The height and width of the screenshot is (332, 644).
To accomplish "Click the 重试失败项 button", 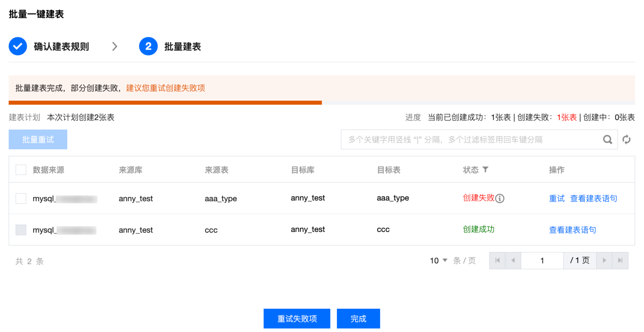I will pos(297,319).
